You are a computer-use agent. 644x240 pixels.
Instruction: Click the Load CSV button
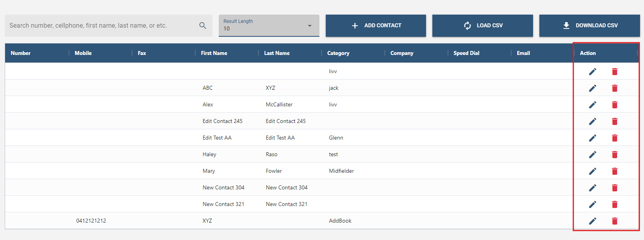tap(482, 26)
